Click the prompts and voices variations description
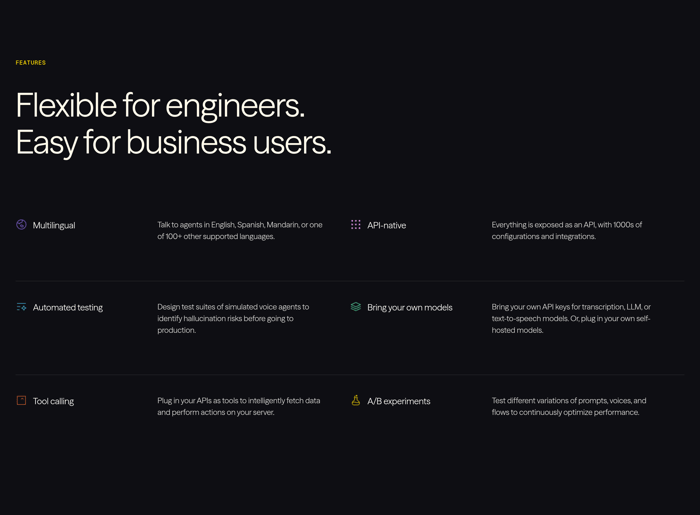 [569, 406]
